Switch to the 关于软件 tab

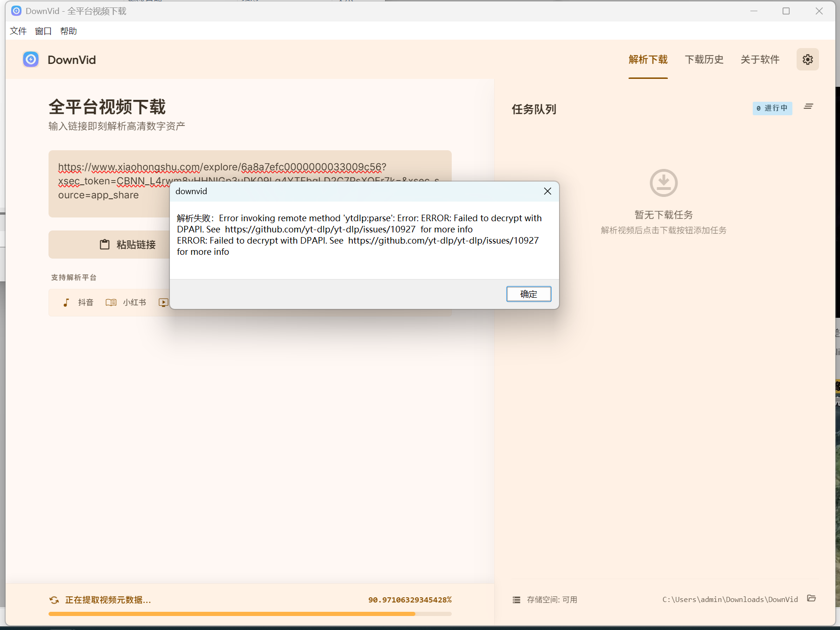pyautogui.click(x=760, y=59)
